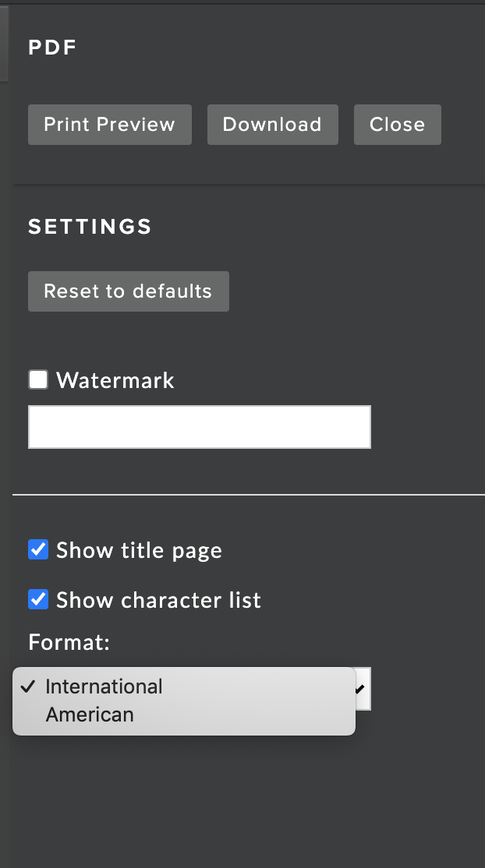Viewport: 485px width, 868px height.
Task: Click the Format dropdown arrow
Action: tap(361, 689)
